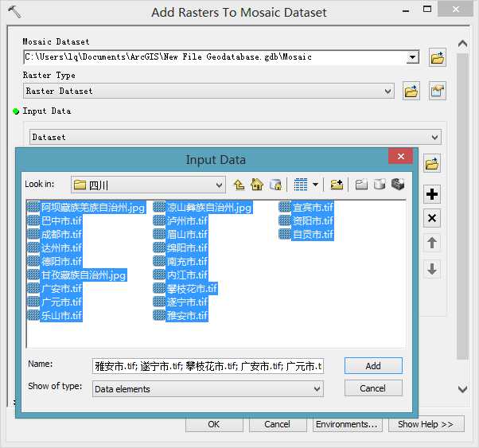
Task: Create new file geodatabase icon
Action: click(380, 185)
